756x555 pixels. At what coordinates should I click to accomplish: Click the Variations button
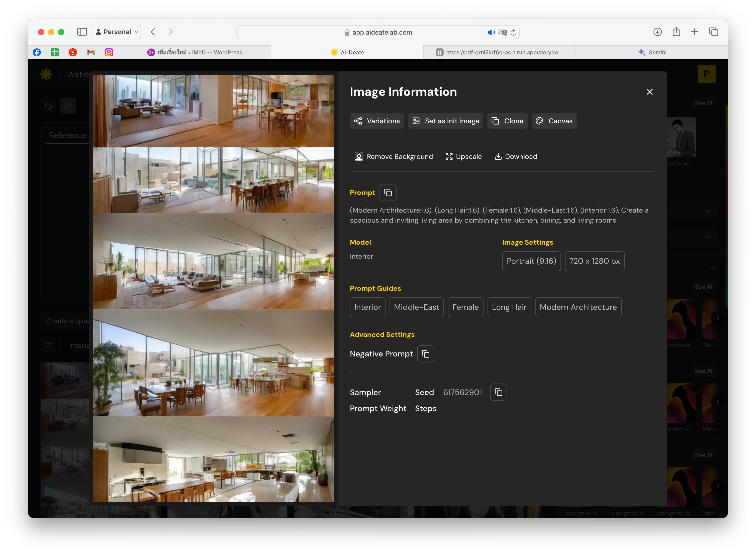[376, 121]
